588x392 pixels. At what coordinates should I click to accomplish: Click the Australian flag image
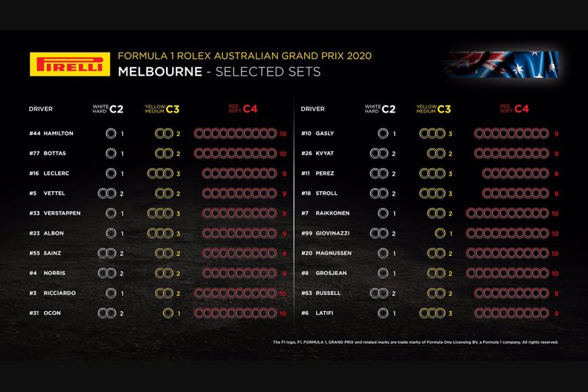[501, 65]
